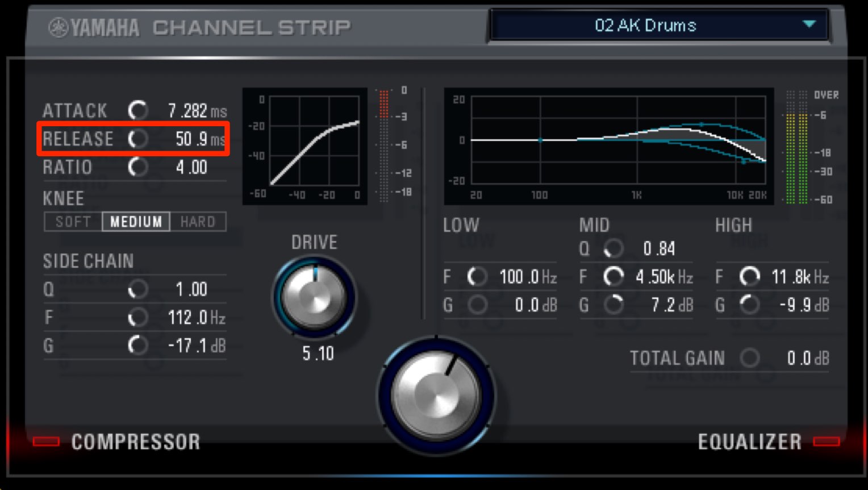
Task: Select the SOFT knee option
Action: tap(73, 222)
